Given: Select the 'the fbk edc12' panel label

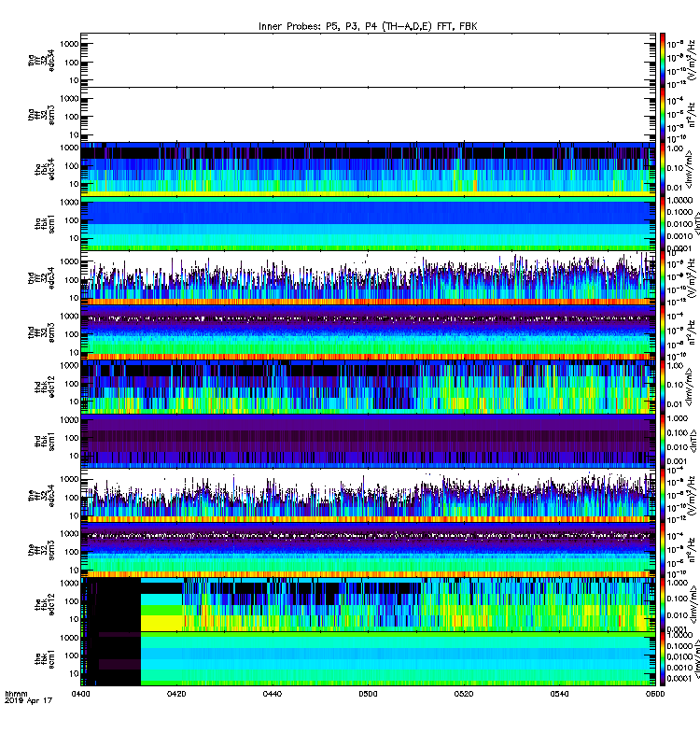Looking at the screenshot, I should 45,604.
